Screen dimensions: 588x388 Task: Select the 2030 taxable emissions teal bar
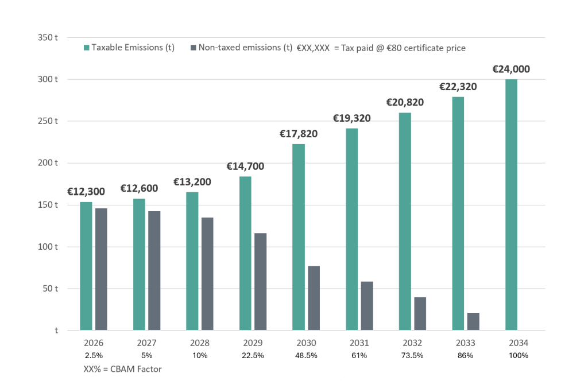(x=299, y=236)
